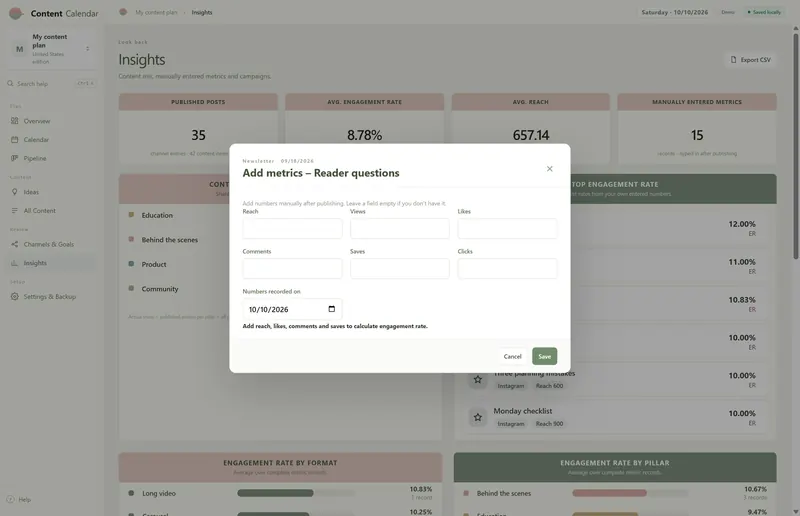Click the Saves input field

pos(399,268)
